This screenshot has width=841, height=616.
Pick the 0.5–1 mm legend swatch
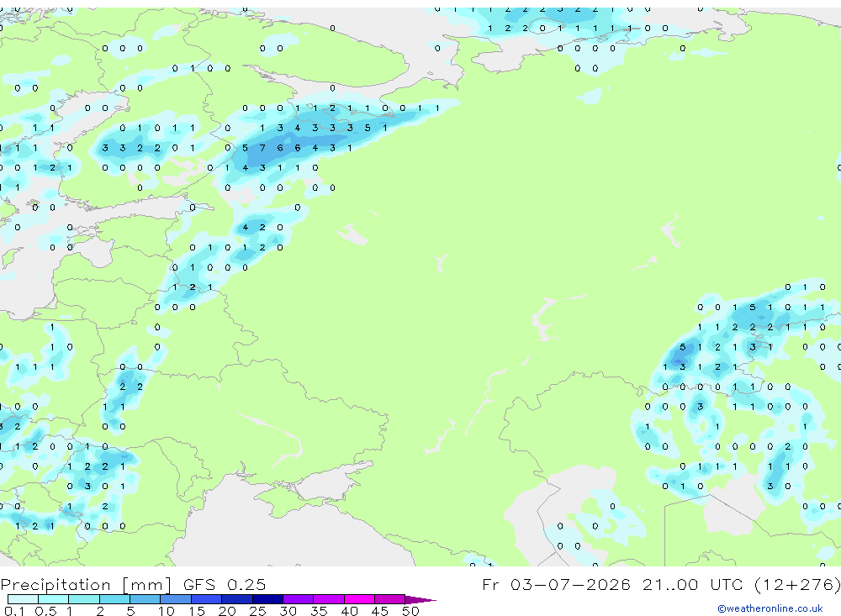(54, 599)
